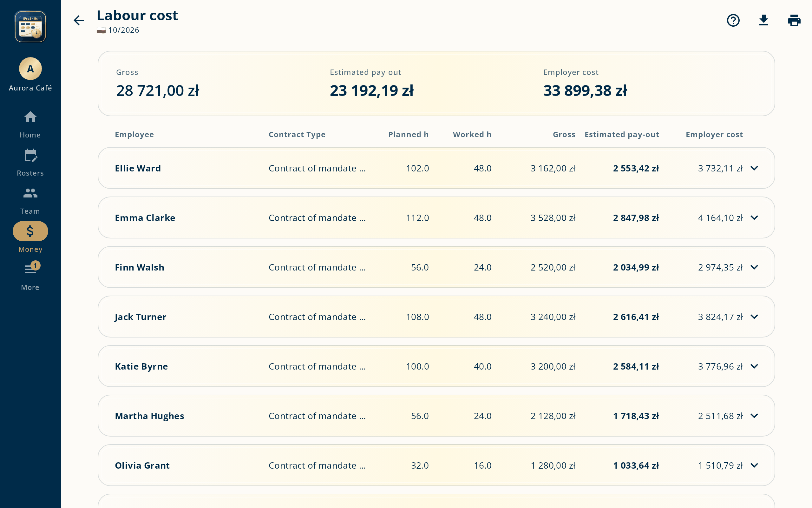Select the name Finn Walsh
Screen dimensions: 812x508
point(140,267)
